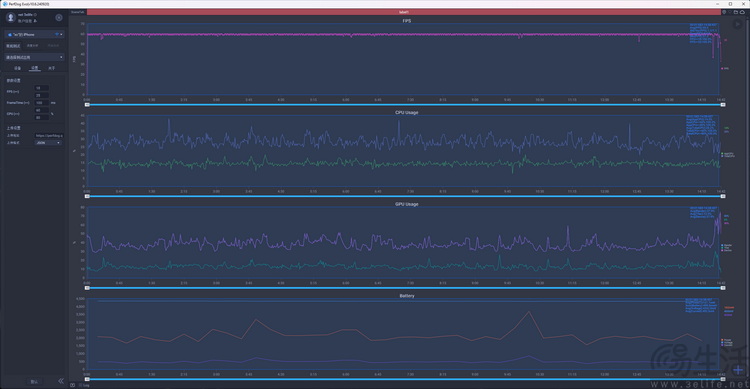Click the location pin icon in top bar
Image resolution: width=750 pixels, height=389 pixels.
pyautogui.click(x=724, y=12)
